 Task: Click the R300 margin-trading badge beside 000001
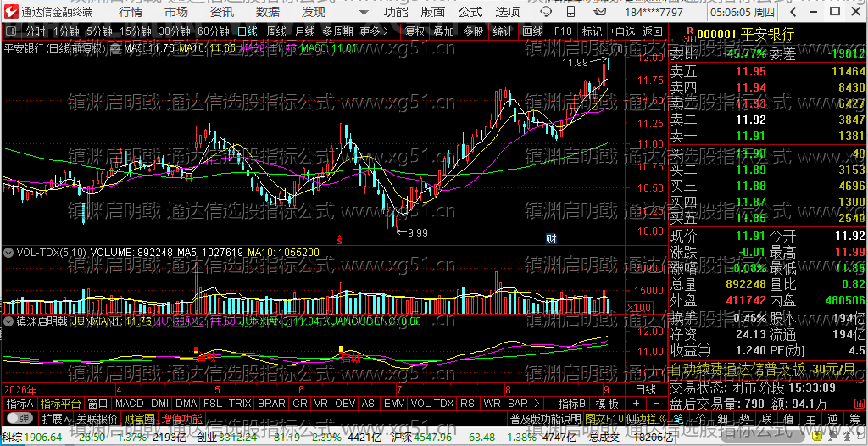[x=689, y=35]
